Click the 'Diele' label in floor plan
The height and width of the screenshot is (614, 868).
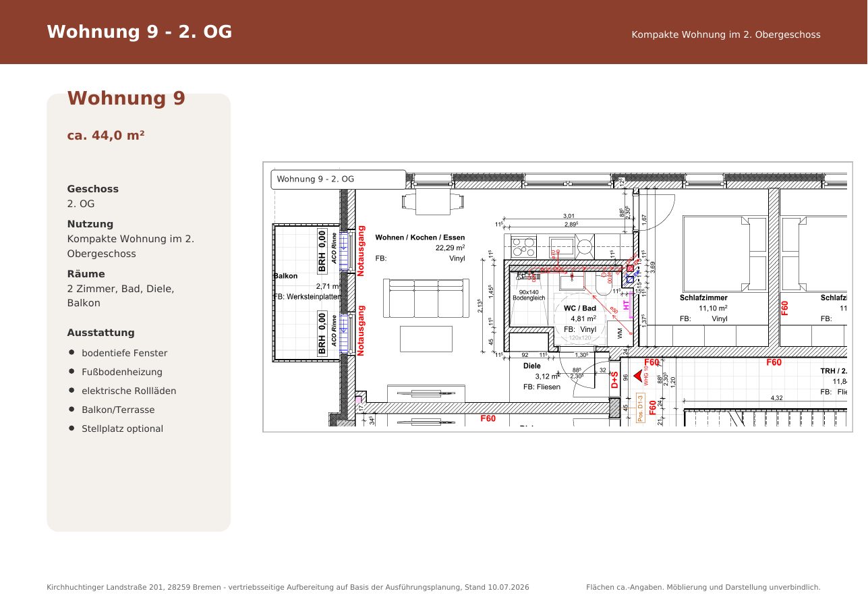coord(532,366)
